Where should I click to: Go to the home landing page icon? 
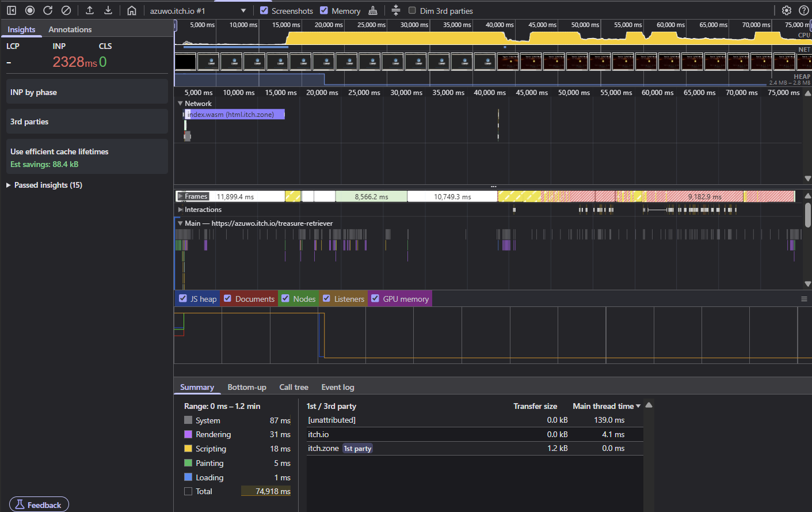click(x=132, y=10)
